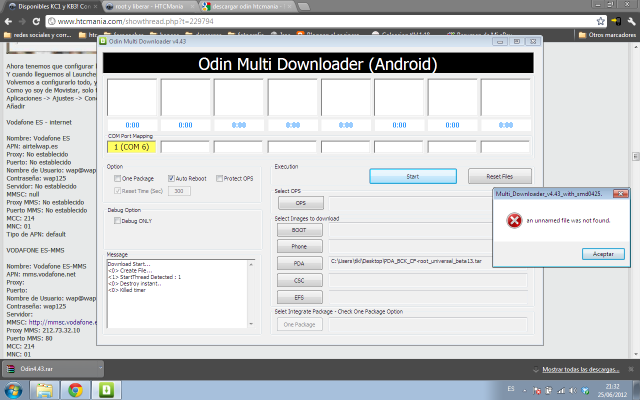Click the CSC image button

[x=299, y=279]
